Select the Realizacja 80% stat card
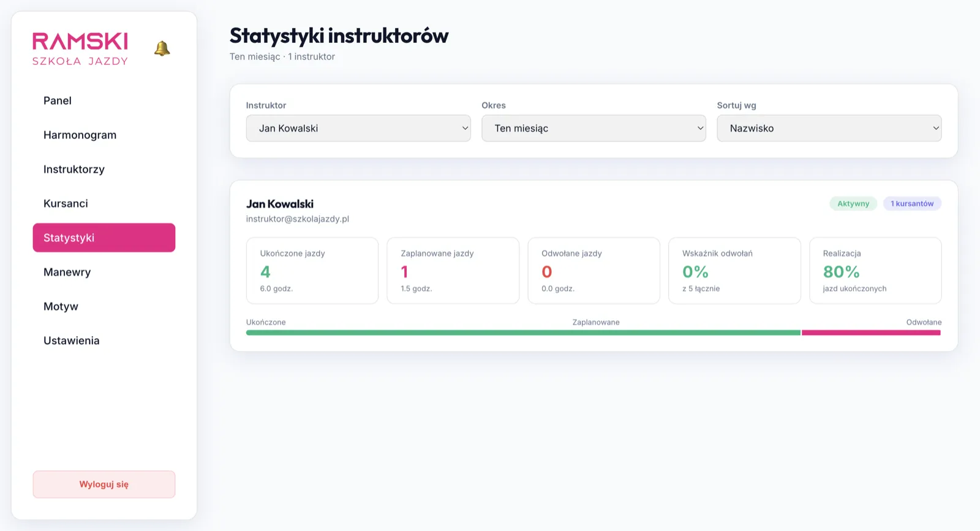980x531 pixels. tap(875, 271)
